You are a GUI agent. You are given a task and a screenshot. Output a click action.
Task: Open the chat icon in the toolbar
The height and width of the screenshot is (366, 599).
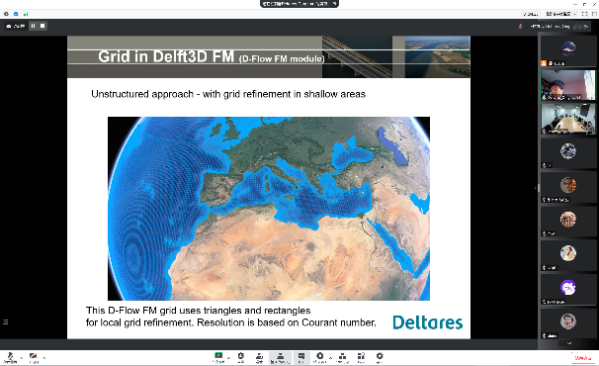click(x=301, y=357)
